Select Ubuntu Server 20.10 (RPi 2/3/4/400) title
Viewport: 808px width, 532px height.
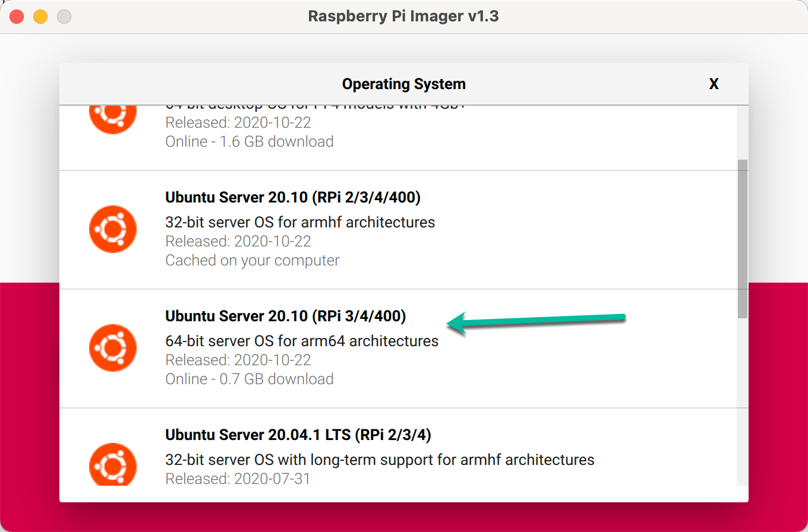292,198
